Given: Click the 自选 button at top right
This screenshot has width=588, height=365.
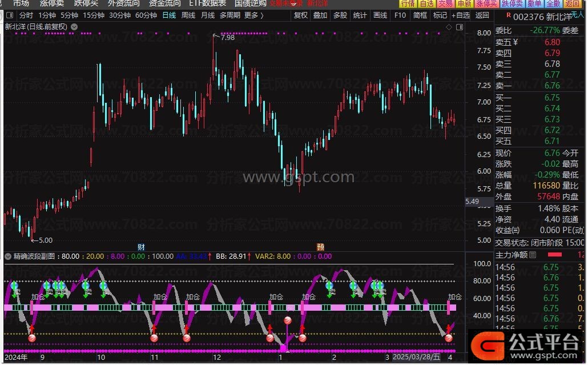Looking at the screenshot, I should pos(427,4).
